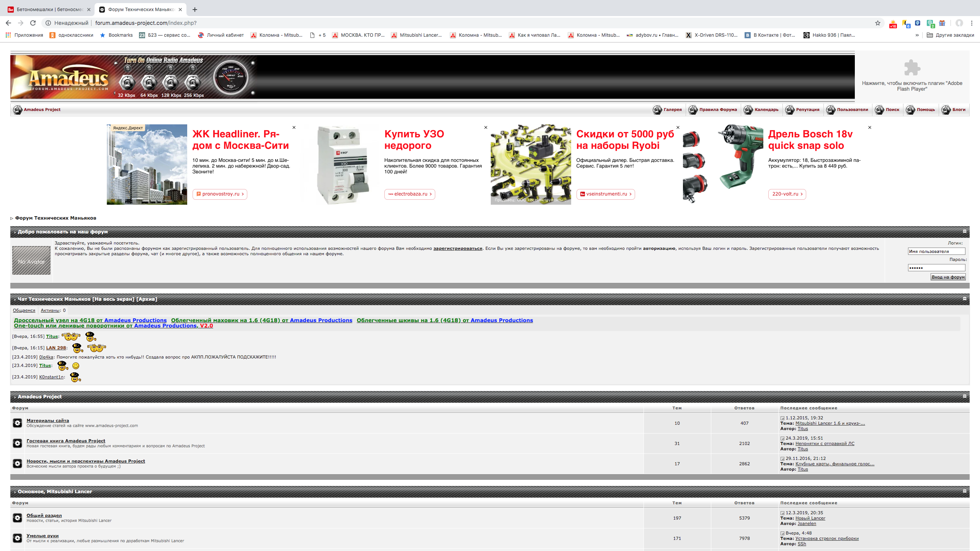980x551 pixels.
Task: Select the 64 Kbps radio knob
Action: [x=149, y=82]
